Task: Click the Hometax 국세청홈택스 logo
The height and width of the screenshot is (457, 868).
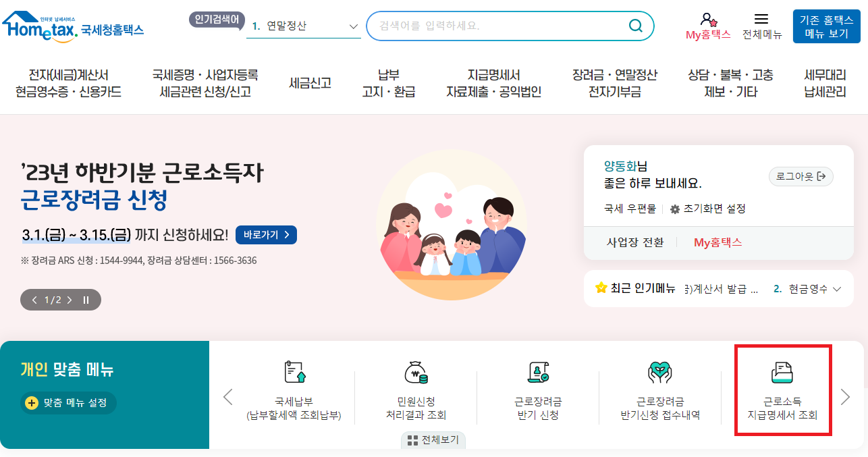Action: pos(73,27)
